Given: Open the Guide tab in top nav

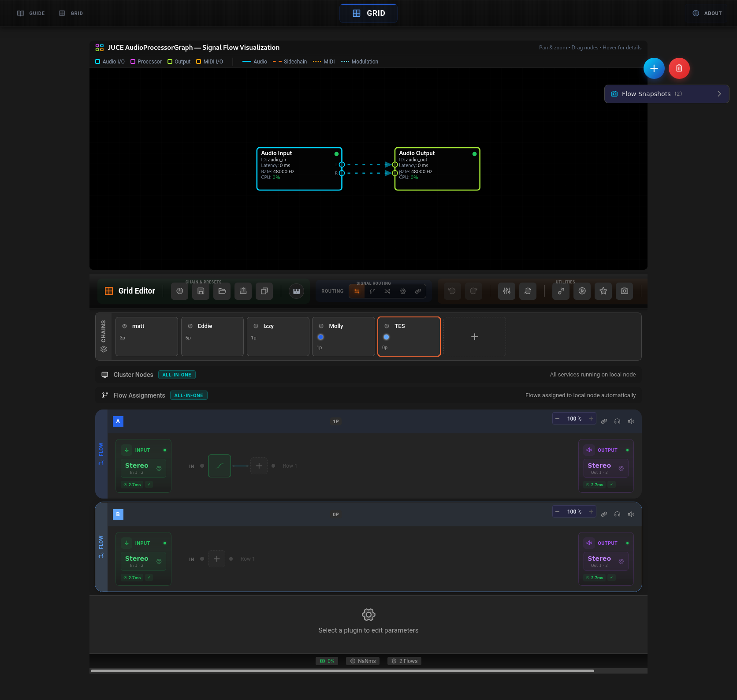Looking at the screenshot, I should (x=31, y=13).
